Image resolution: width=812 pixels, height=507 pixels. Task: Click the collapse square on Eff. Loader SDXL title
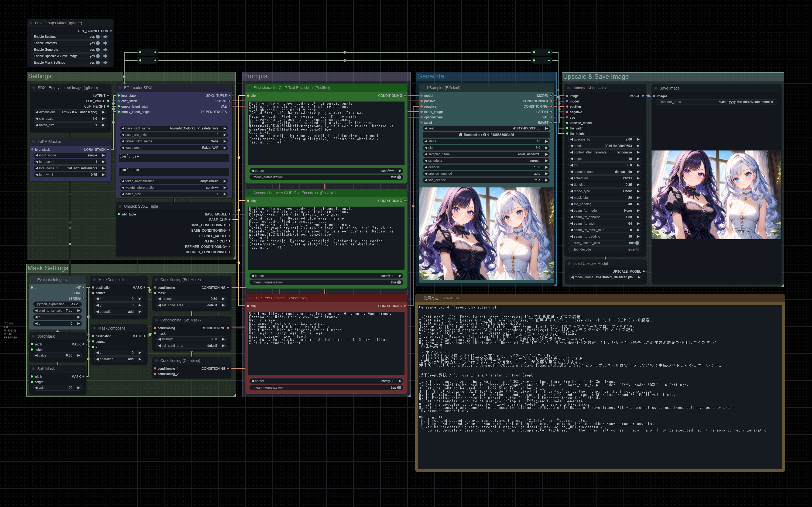120,88
